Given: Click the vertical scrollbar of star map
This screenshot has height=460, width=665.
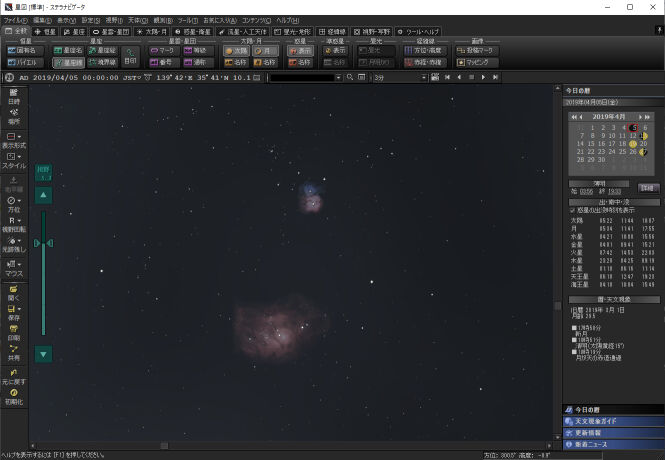Looking at the screenshot, I should tap(558, 263).
